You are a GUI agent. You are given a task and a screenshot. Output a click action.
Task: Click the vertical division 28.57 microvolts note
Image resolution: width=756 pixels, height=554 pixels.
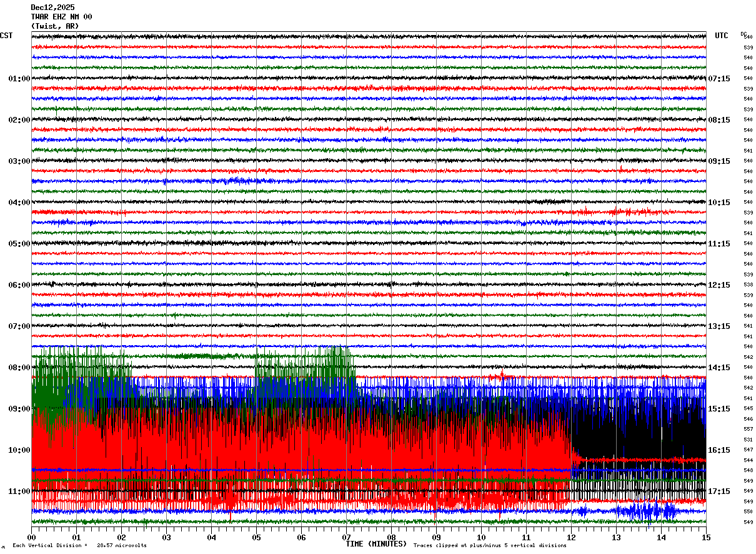[79, 546]
